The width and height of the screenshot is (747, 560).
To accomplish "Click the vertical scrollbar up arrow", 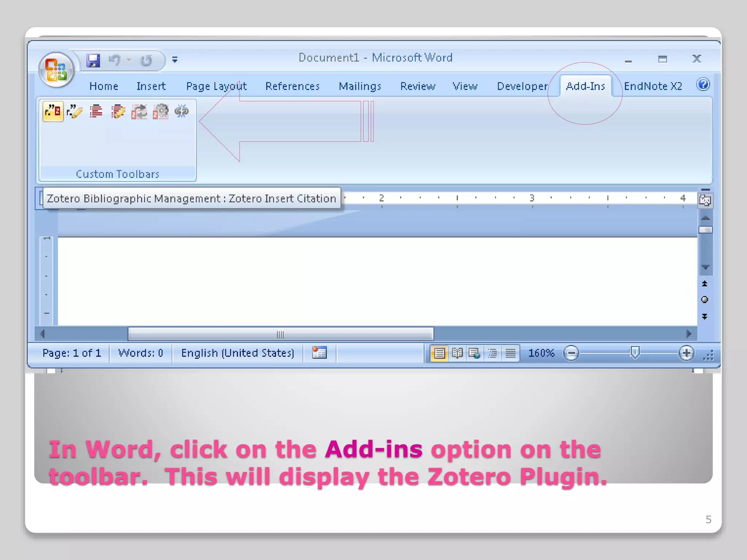I will coord(705,218).
